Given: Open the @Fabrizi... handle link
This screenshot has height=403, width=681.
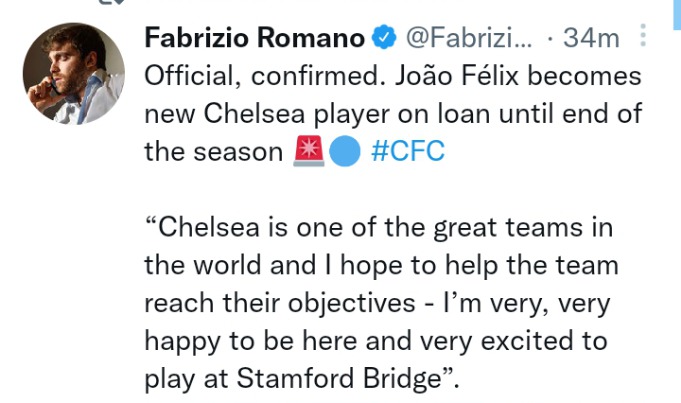Looking at the screenshot, I should (469, 38).
